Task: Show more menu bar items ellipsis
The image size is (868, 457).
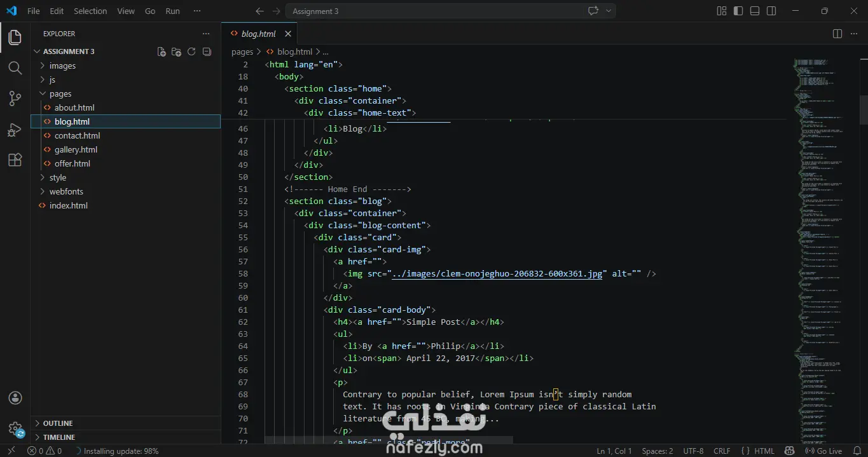Action: tap(197, 11)
